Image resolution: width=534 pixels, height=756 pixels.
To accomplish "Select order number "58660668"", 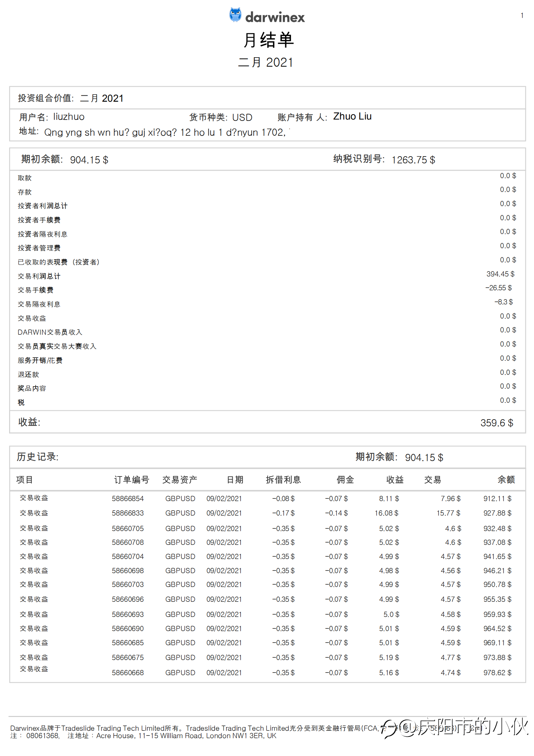I will click(128, 672).
